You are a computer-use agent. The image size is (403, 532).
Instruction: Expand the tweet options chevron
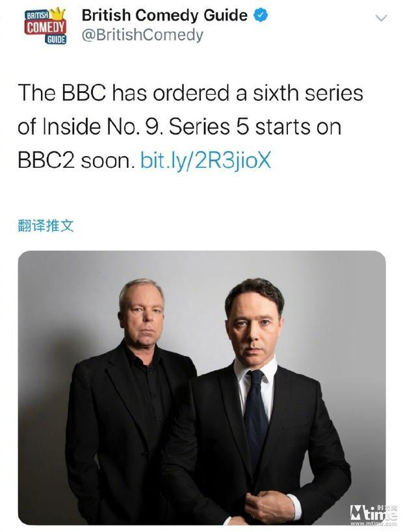[x=382, y=18]
